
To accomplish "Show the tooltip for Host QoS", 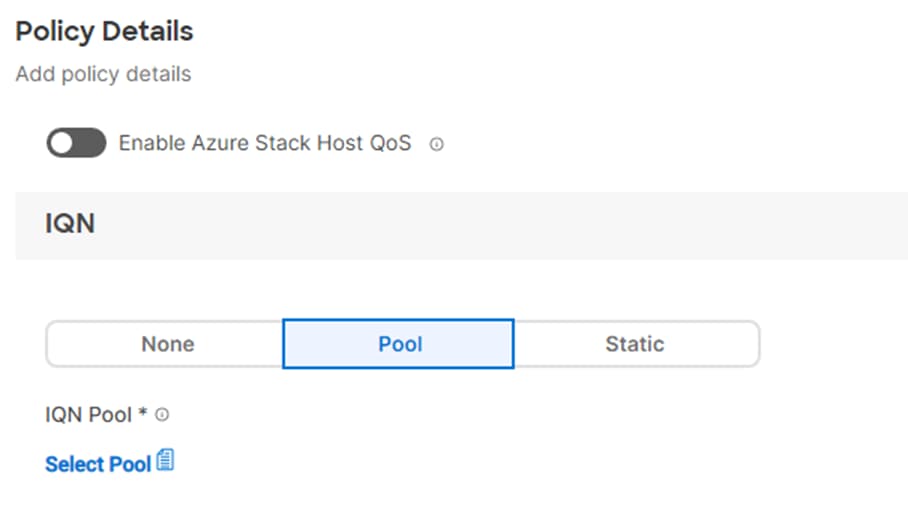I will click(x=437, y=144).
